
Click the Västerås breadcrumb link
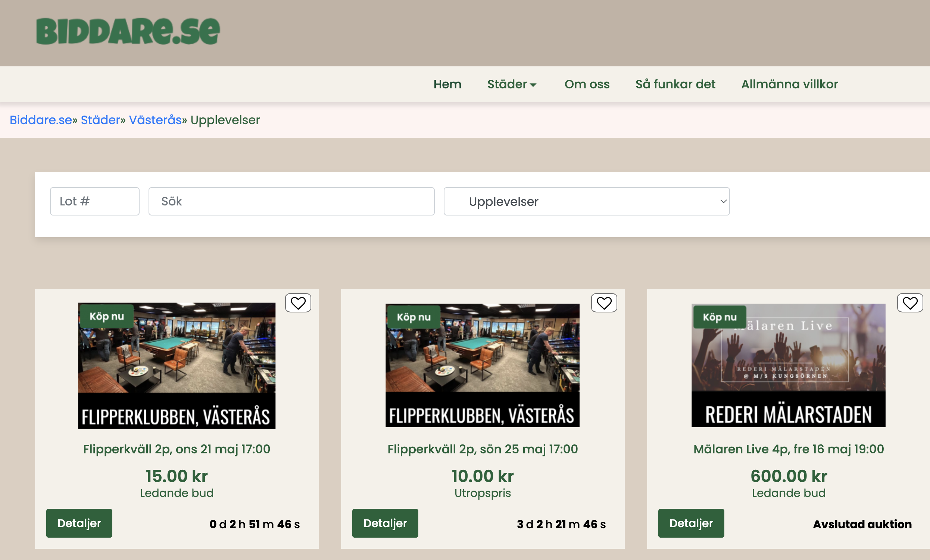pyautogui.click(x=155, y=120)
